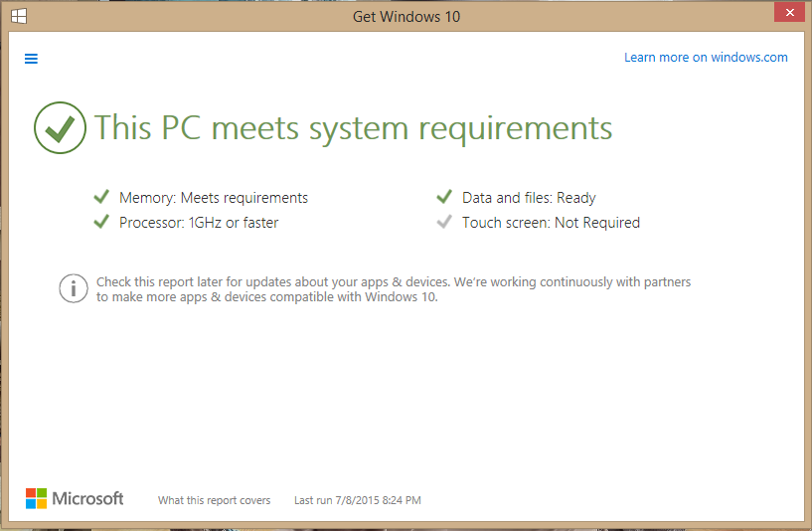Click the Processor green checkmark icon
This screenshot has height=531, width=812.
pyautogui.click(x=101, y=222)
